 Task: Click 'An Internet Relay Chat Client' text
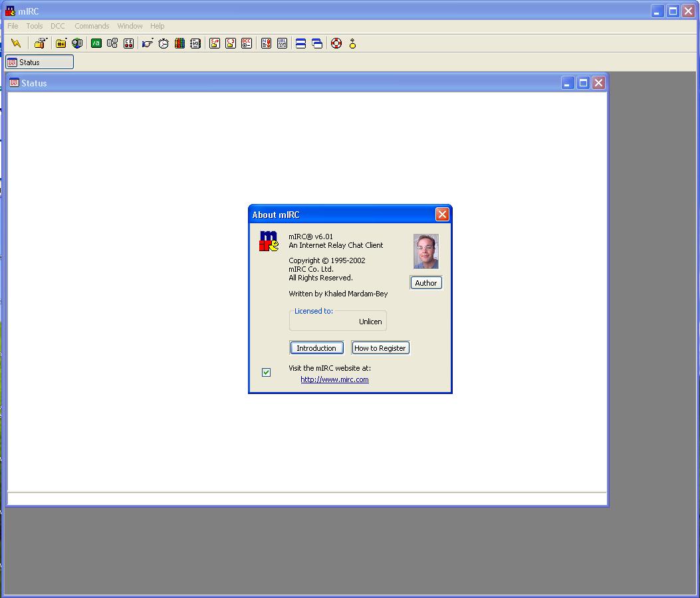336,245
